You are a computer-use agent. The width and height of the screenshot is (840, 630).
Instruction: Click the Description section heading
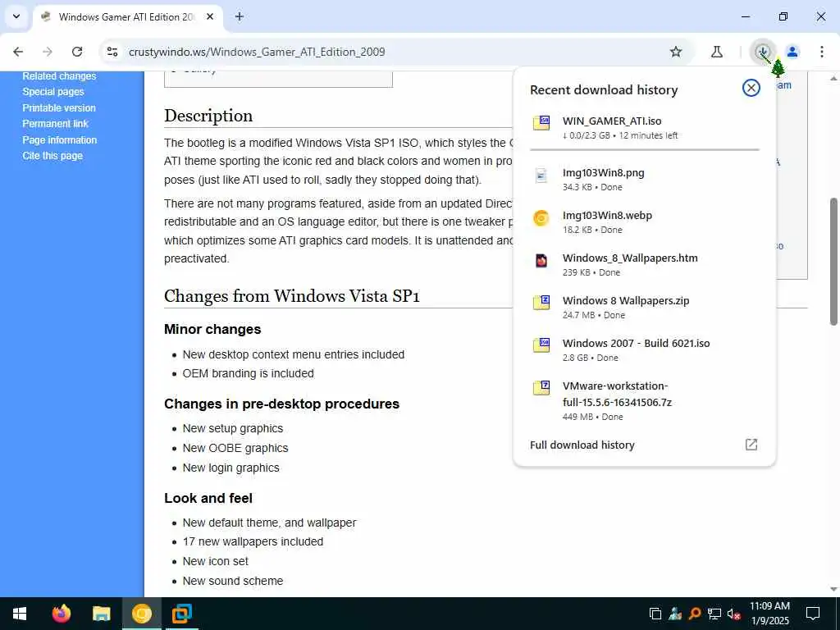(208, 116)
